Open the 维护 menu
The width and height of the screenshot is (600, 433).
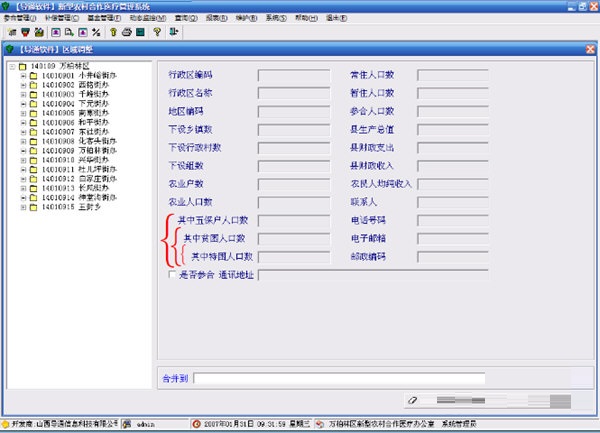click(246, 18)
